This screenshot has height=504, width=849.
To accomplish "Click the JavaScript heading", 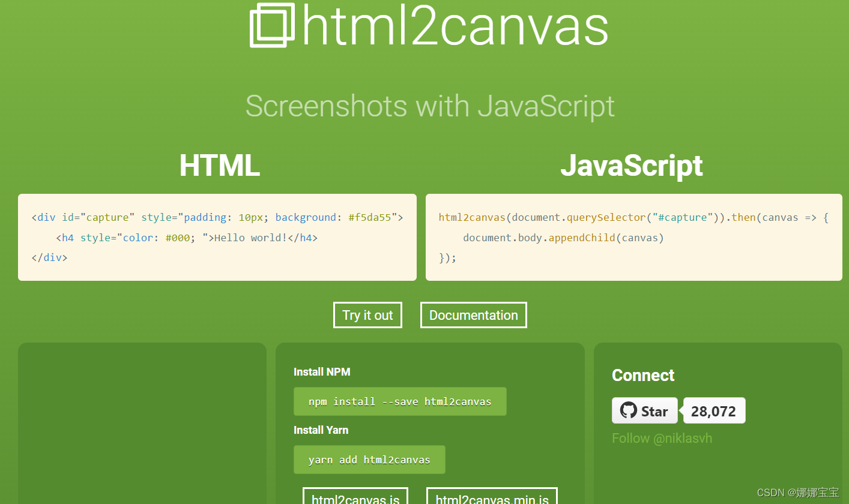I will pyautogui.click(x=632, y=166).
